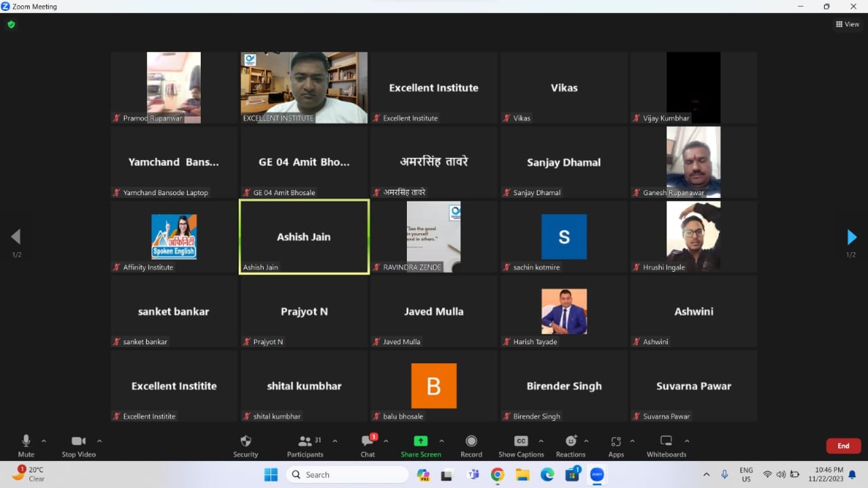The image size is (868, 488).
Task: Click Pramod Rupanwar's video tile
Action: (x=174, y=87)
